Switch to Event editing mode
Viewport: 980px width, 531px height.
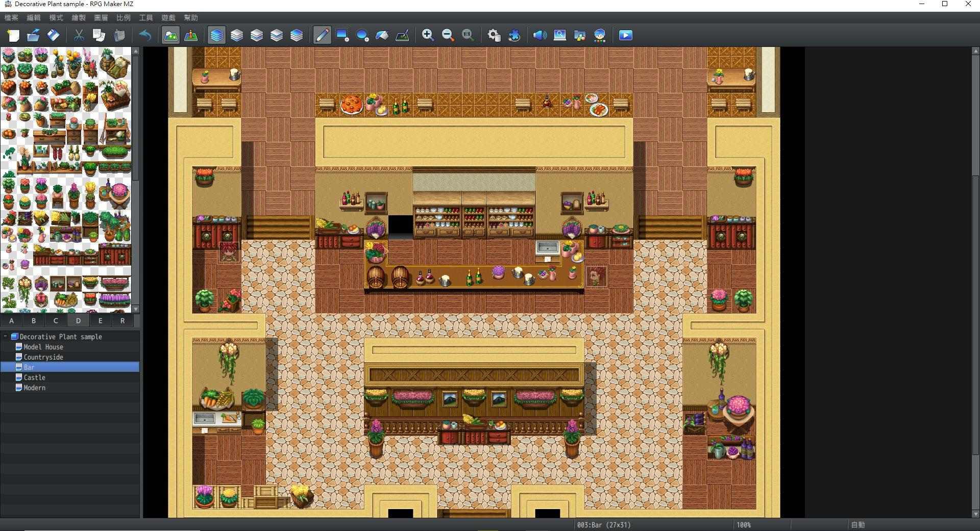pyautogui.click(x=191, y=35)
